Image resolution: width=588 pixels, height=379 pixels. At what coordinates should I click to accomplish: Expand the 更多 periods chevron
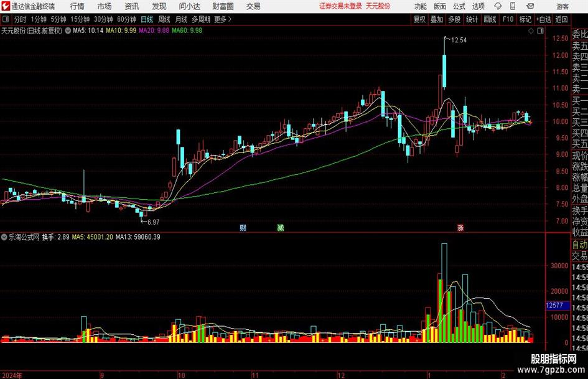click(230, 19)
